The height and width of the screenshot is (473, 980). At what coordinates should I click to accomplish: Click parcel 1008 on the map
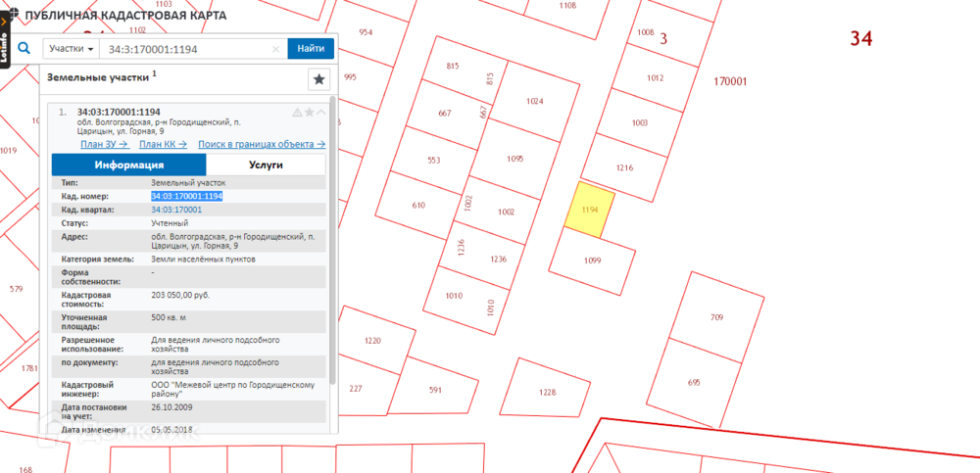tap(645, 32)
